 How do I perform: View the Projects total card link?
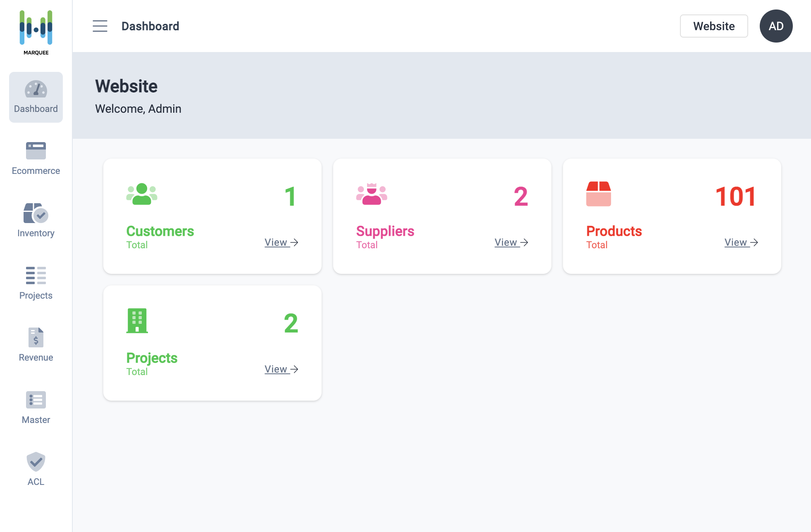click(x=281, y=369)
